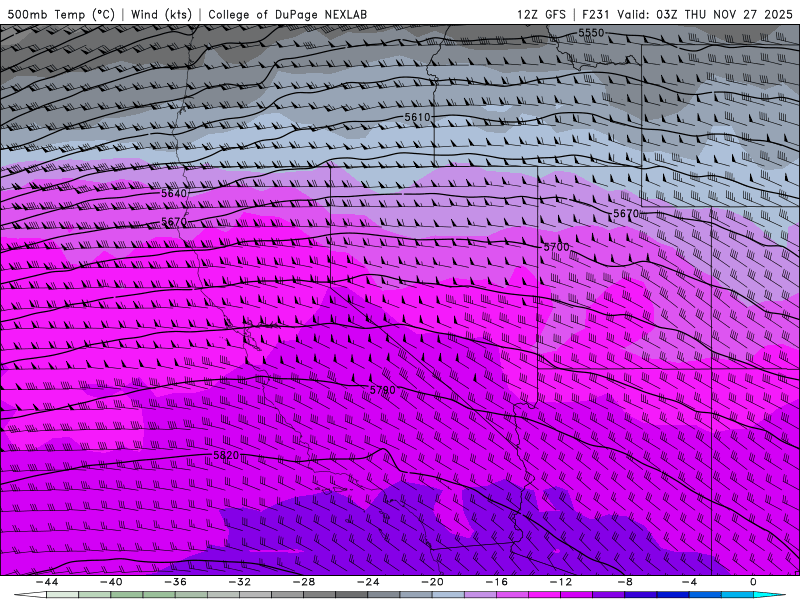Click the -8 color scale label
Viewport: 800px width, 600px height.
point(626,582)
